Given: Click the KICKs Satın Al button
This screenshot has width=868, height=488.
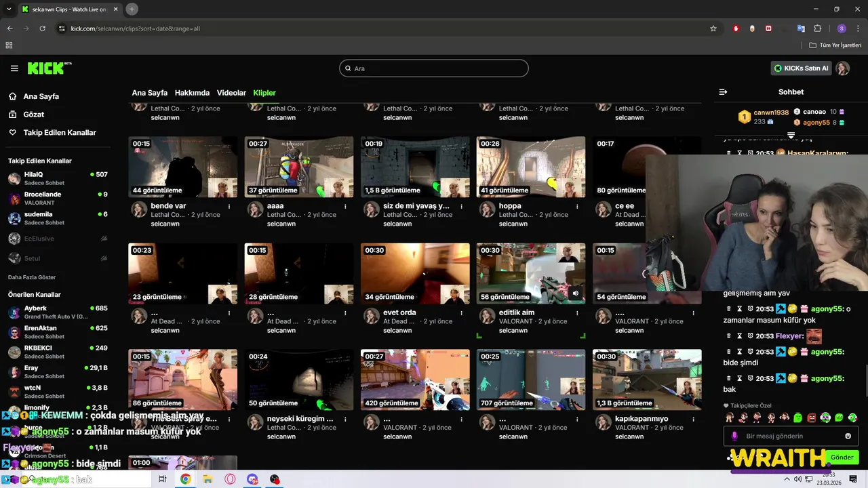Looking at the screenshot, I should [801, 68].
